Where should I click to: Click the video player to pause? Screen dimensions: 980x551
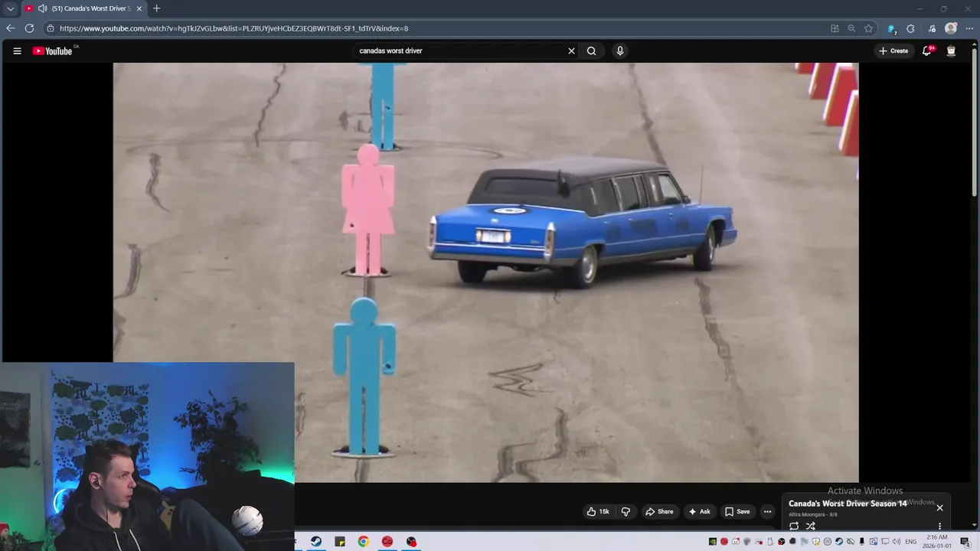[485, 272]
